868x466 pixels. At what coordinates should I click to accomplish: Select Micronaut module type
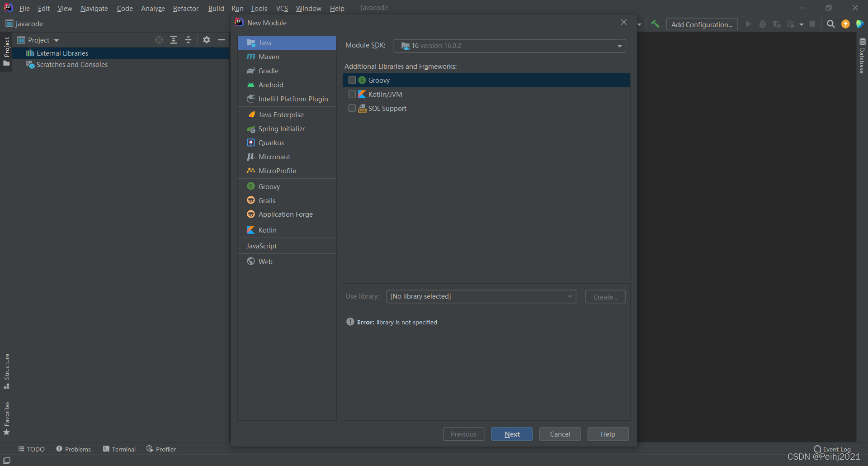[x=287, y=157]
